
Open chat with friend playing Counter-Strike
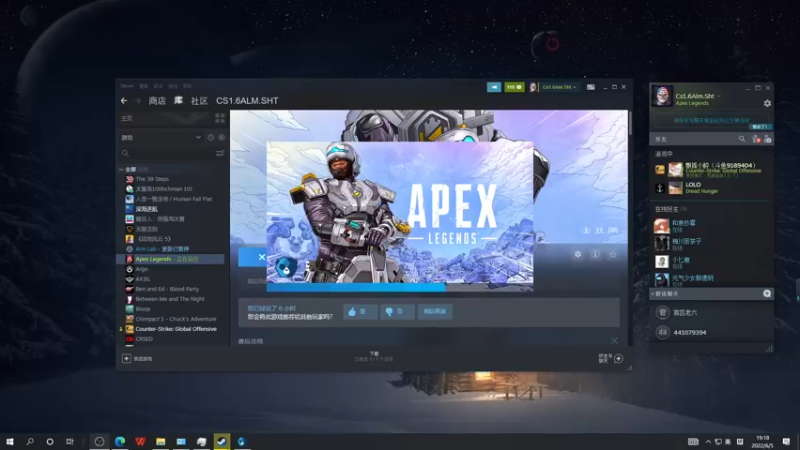point(712,169)
